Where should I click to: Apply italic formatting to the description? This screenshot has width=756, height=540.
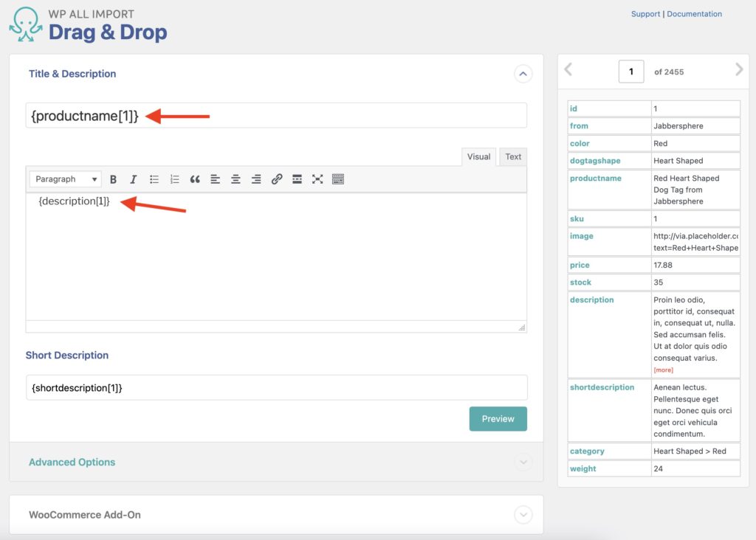click(133, 179)
